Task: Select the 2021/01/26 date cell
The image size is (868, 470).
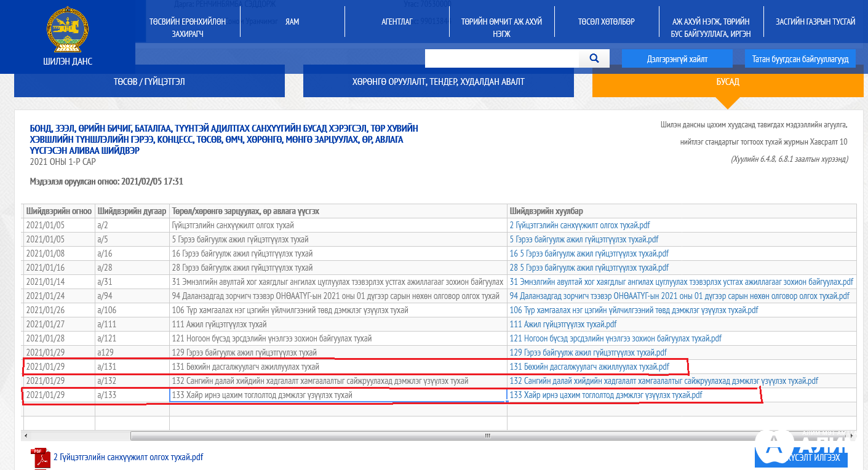Action: (59, 310)
